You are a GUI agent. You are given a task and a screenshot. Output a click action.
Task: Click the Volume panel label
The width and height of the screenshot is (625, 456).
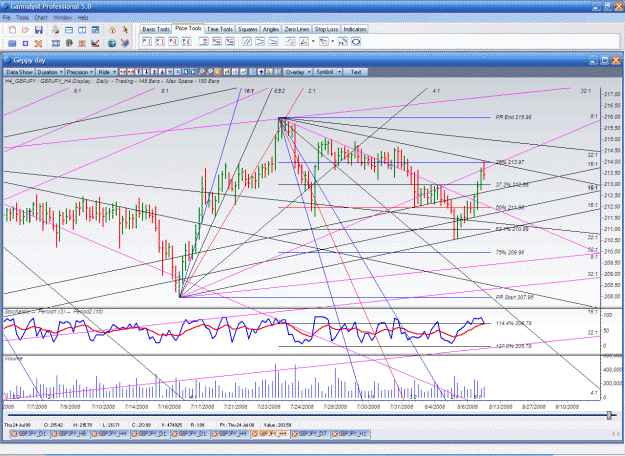[x=14, y=358]
